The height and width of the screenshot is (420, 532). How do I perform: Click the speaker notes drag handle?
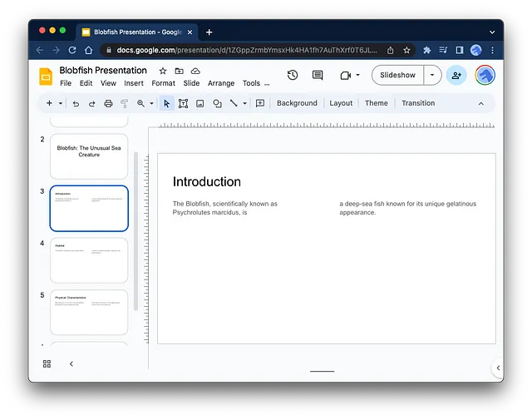click(322, 371)
